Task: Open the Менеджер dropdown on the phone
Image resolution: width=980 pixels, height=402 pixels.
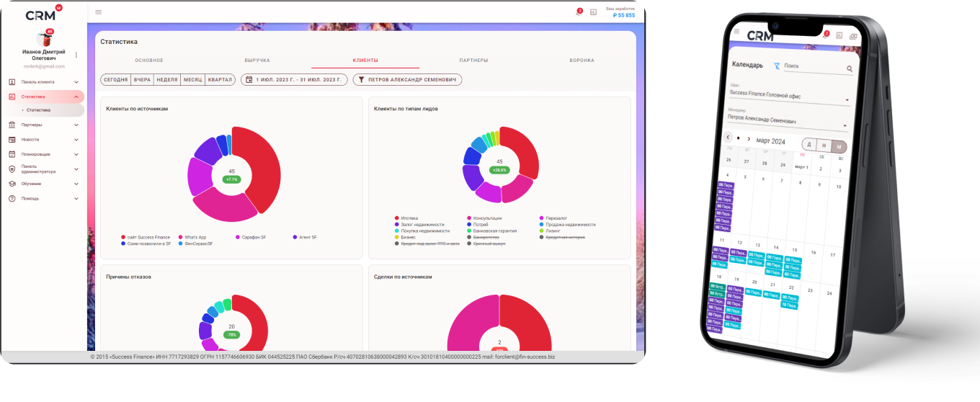Action: [x=788, y=119]
